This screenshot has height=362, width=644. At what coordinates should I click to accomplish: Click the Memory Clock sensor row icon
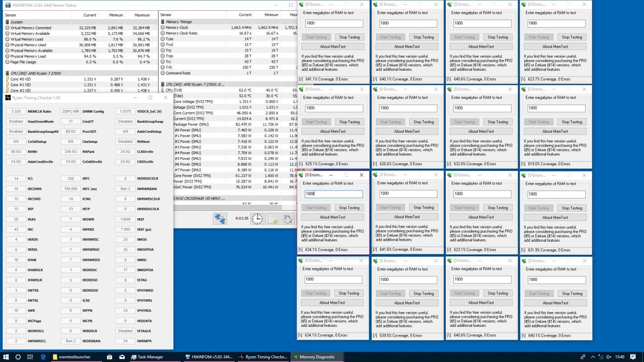pyautogui.click(x=163, y=28)
